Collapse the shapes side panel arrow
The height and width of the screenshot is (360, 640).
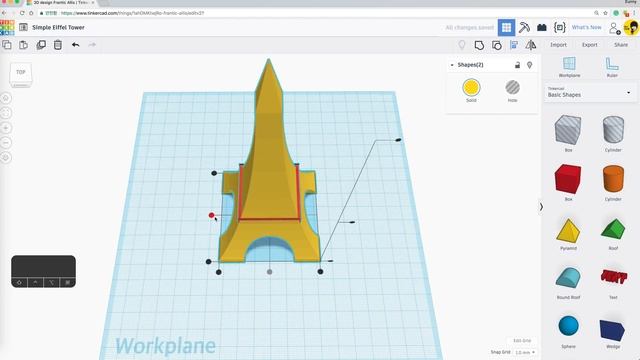pyautogui.click(x=541, y=207)
